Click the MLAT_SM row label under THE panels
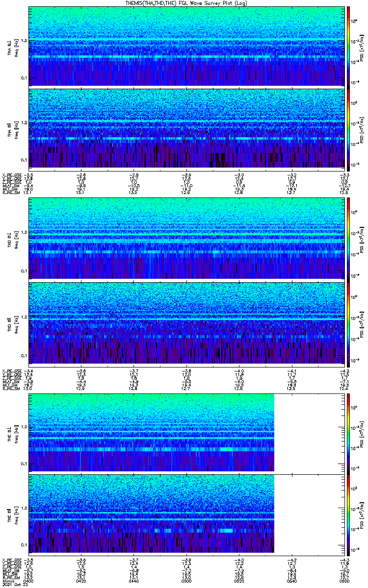Screen dimensions: 368x588 point(10,571)
